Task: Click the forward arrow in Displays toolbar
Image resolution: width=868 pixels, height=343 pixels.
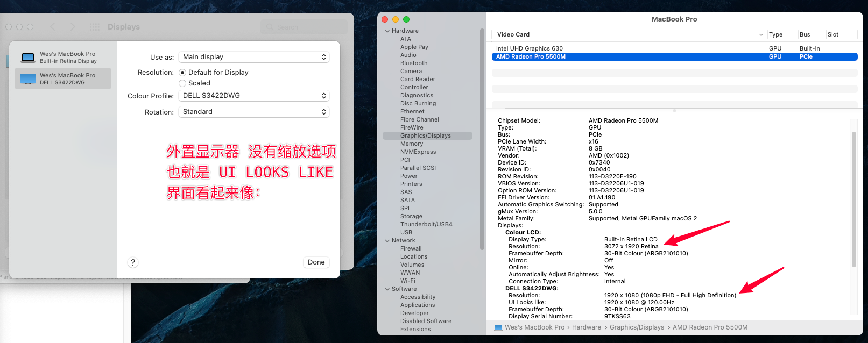Action: pyautogui.click(x=73, y=27)
